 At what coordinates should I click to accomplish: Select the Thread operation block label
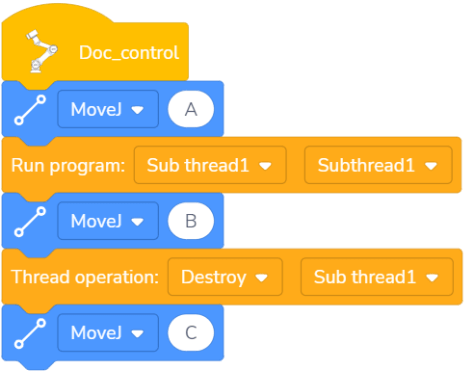pyautogui.click(x=85, y=277)
